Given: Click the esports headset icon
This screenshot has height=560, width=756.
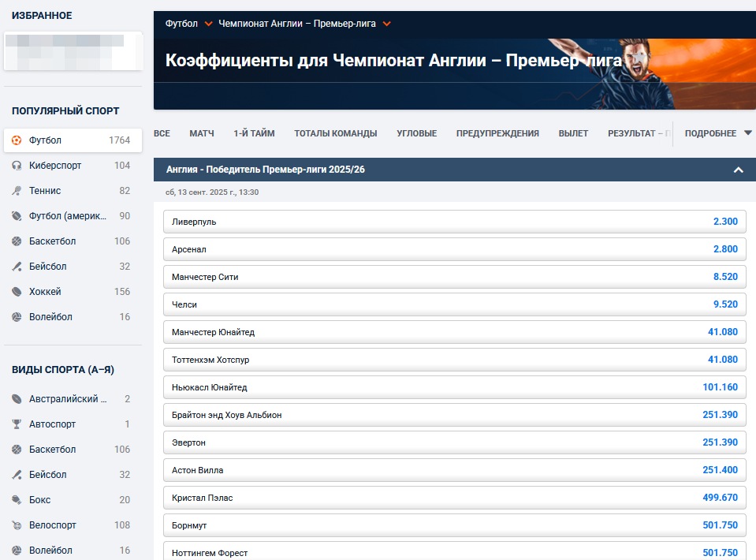Looking at the screenshot, I should click(x=17, y=166).
